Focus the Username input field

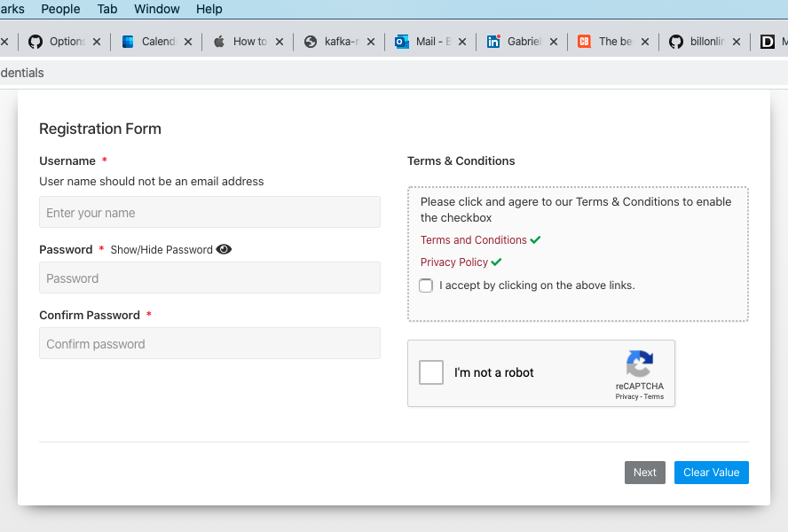pyautogui.click(x=209, y=213)
